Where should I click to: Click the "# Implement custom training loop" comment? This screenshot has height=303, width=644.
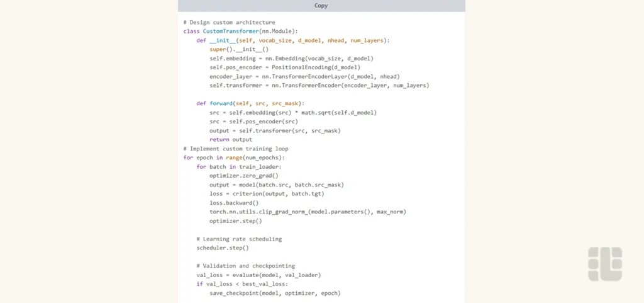pos(236,149)
